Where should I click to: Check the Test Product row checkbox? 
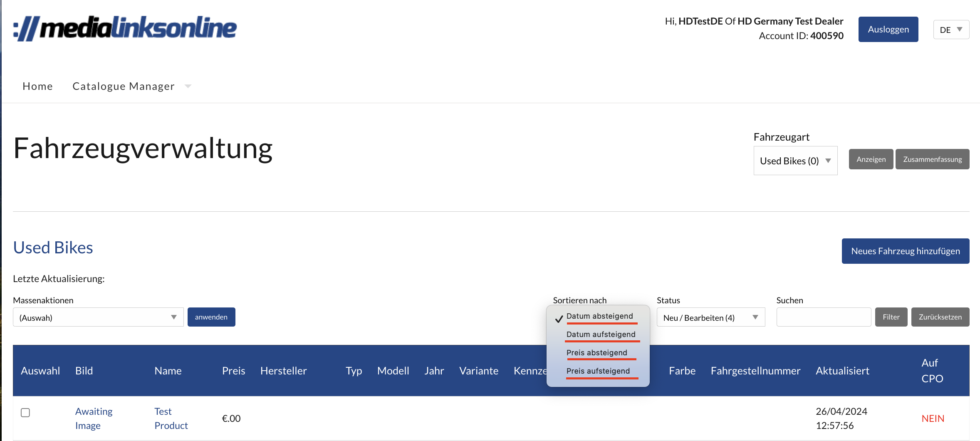pos(25,413)
